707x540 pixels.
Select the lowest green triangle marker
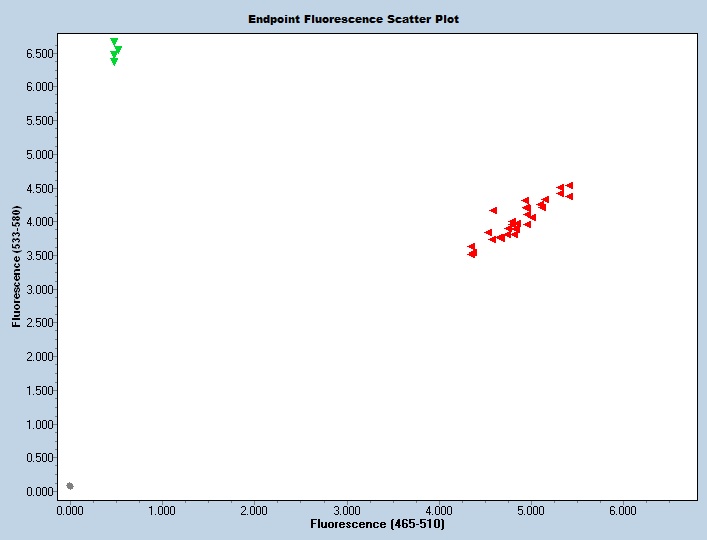click(114, 62)
